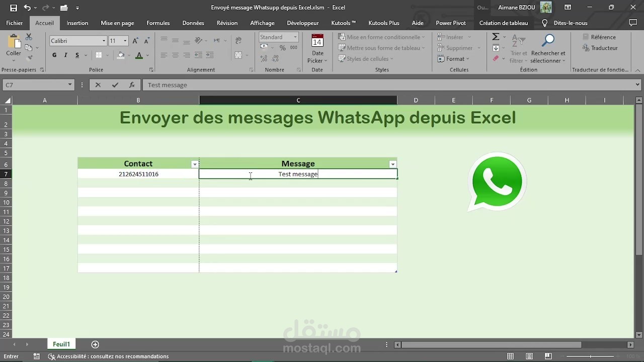
Task: Open the Calibri font name dropdown
Action: [104, 41]
